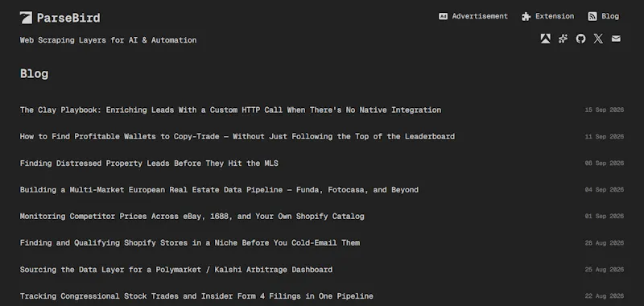
Task: Click the date "15 Sep 2026"
Action: click(605, 110)
